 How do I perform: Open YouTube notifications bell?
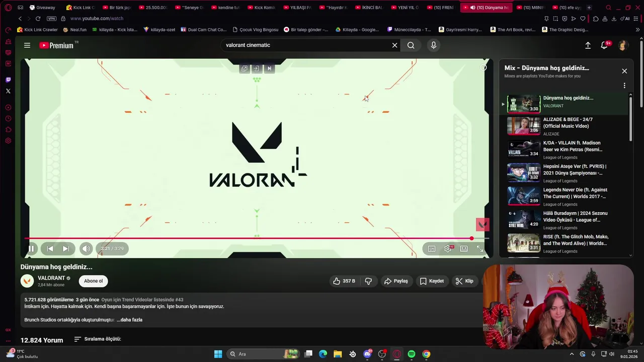pyautogui.click(x=605, y=45)
